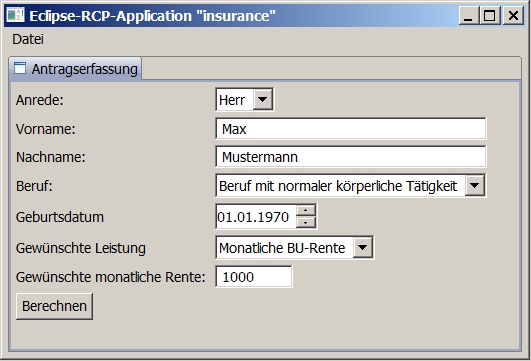Click the Monatliche BU-Rente selection text
This screenshot has width=531, height=361.
coord(282,248)
